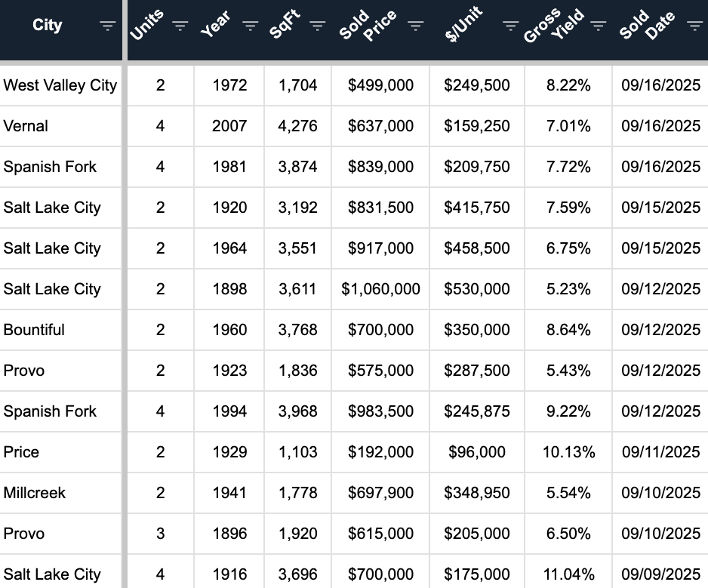This screenshot has height=588, width=708.
Task: Click the Vernal city cell
Action: tap(60, 126)
